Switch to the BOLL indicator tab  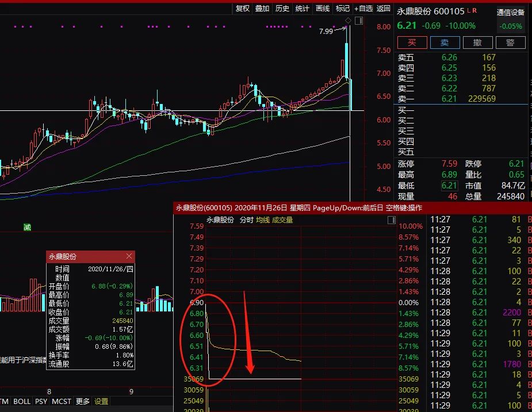tap(22, 402)
